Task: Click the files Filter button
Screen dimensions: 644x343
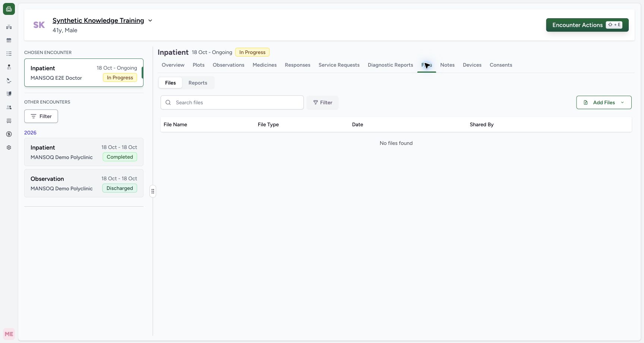Action: click(323, 102)
